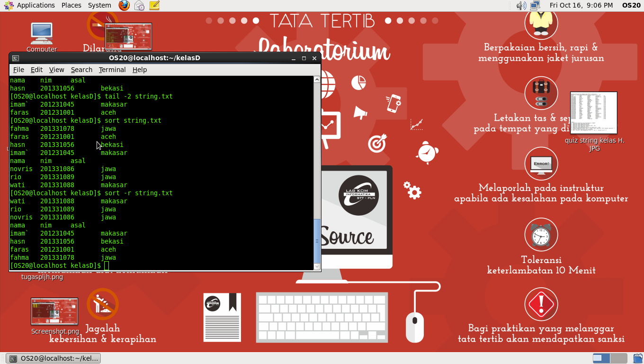Maximize the terminal window

[x=304, y=58]
